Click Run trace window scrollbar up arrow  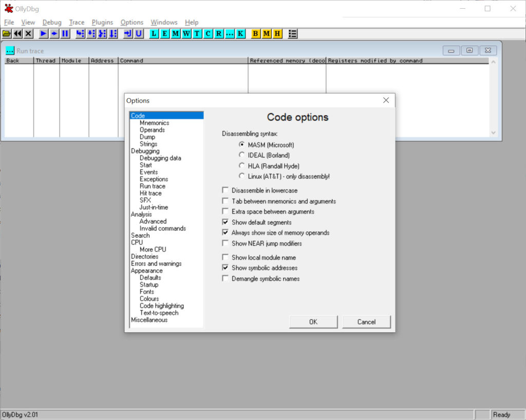click(x=493, y=62)
